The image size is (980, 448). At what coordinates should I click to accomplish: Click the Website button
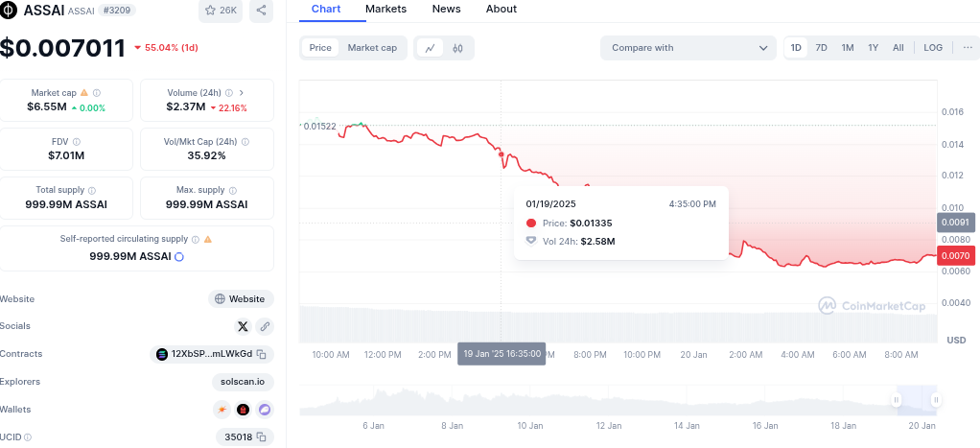coord(241,298)
